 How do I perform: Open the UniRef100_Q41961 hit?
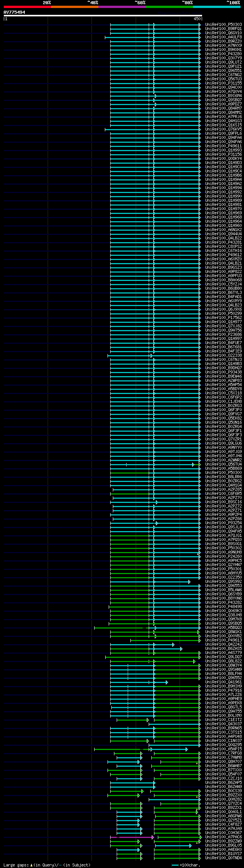point(223,682)
